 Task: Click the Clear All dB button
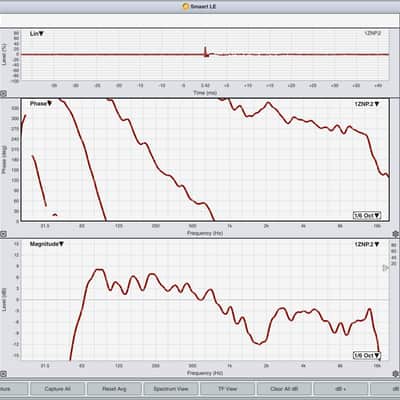284,389
